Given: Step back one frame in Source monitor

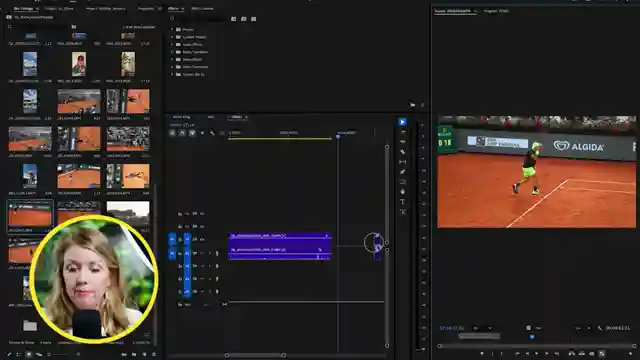Looking at the screenshot, I should tap(527, 353).
